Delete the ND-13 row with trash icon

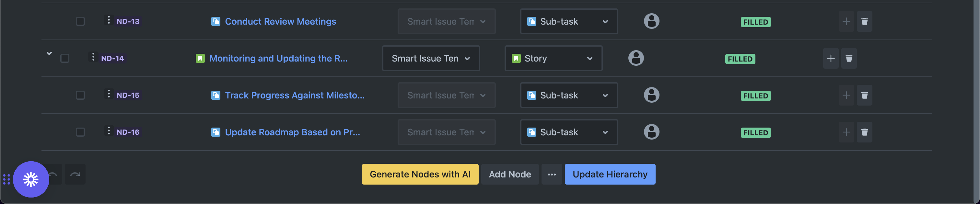(x=864, y=21)
